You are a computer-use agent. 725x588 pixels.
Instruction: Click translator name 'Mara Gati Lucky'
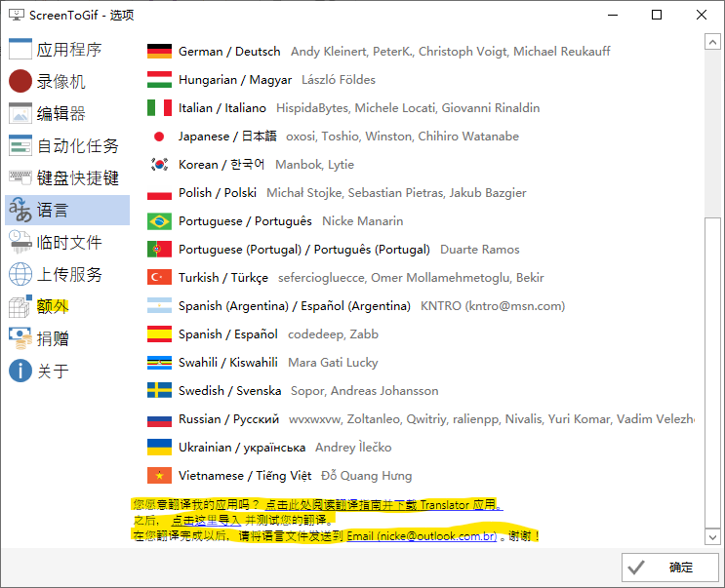pos(333,363)
